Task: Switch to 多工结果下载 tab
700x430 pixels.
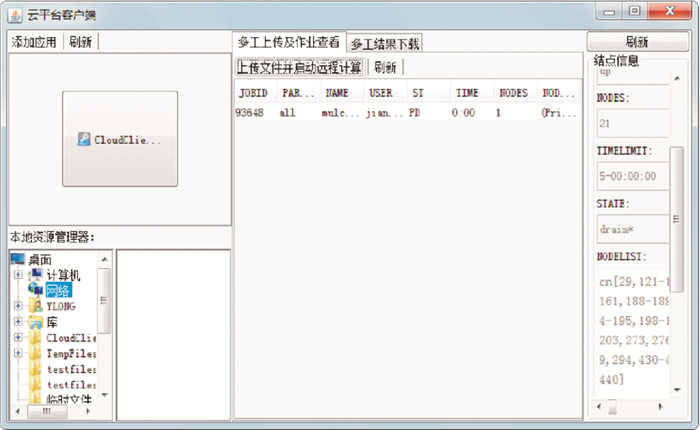Action: click(385, 43)
